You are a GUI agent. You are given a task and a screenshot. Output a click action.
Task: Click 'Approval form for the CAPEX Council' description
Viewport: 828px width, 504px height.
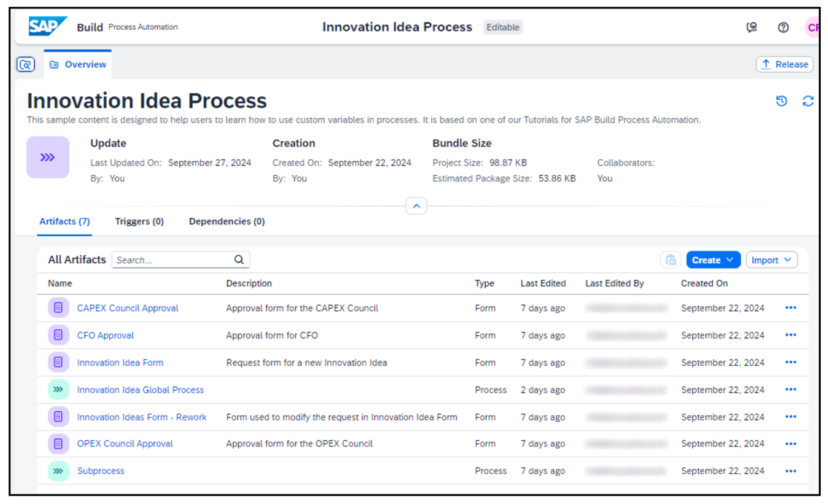[x=302, y=308]
